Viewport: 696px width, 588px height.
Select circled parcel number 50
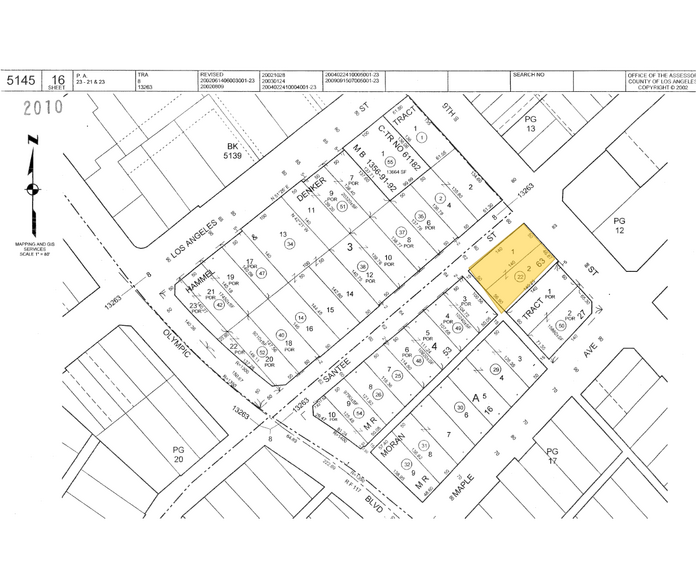[x=562, y=326]
